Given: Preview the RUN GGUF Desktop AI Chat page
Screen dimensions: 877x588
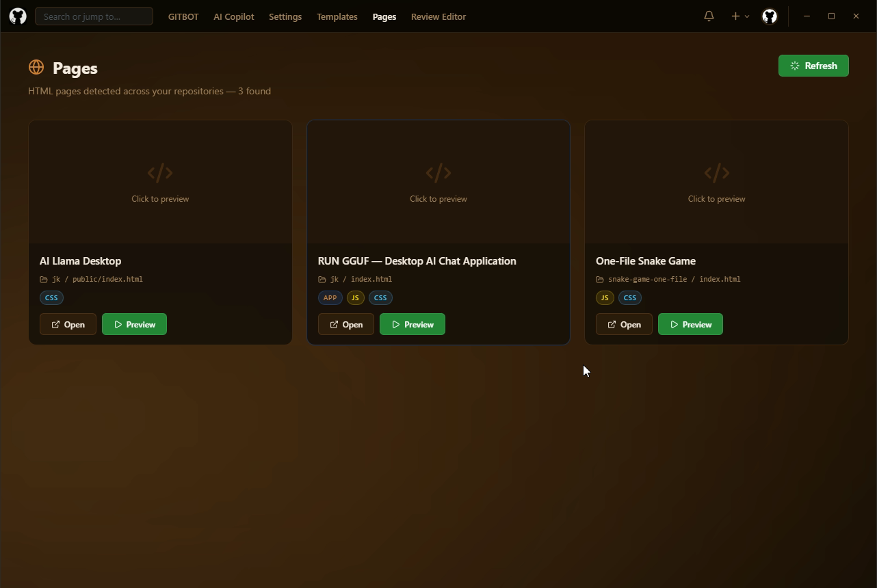Looking at the screenshot, I should click(x=412, y=325).
